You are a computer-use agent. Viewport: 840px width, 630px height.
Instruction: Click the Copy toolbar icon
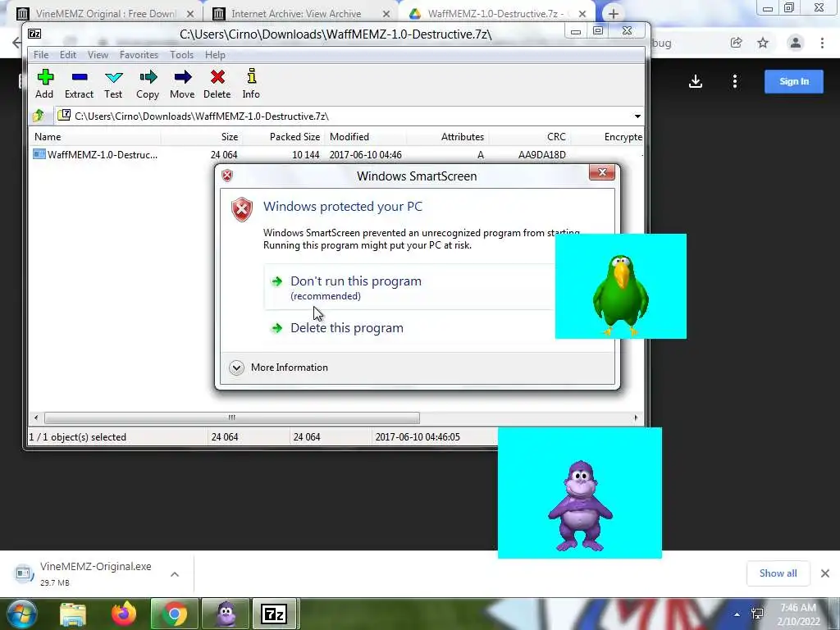pos(148,84)
